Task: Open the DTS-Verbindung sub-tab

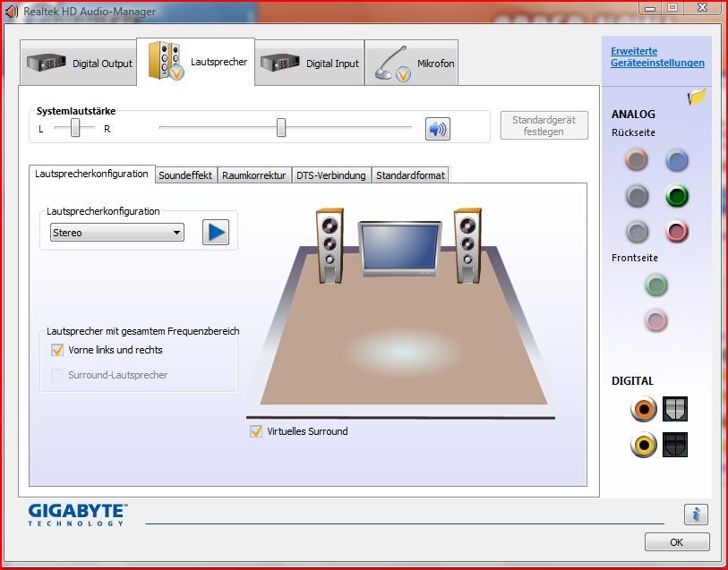Action: click(x=331, y=175)
